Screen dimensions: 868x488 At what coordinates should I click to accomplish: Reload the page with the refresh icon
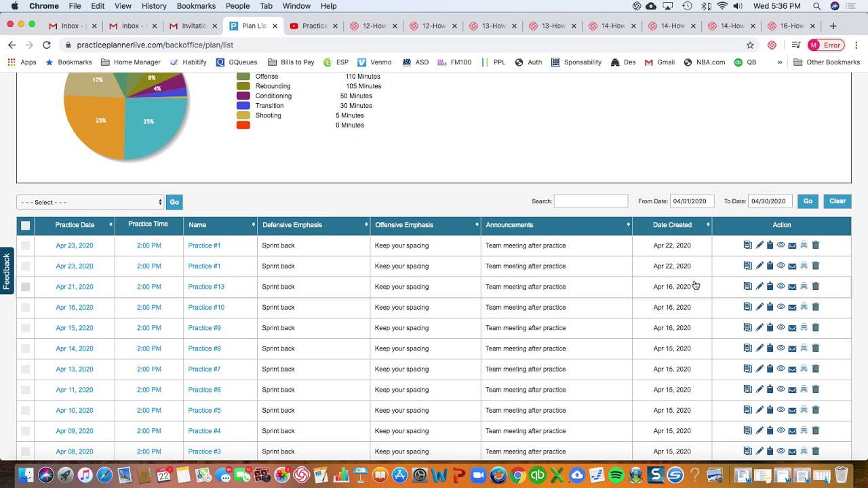point(46,45)
